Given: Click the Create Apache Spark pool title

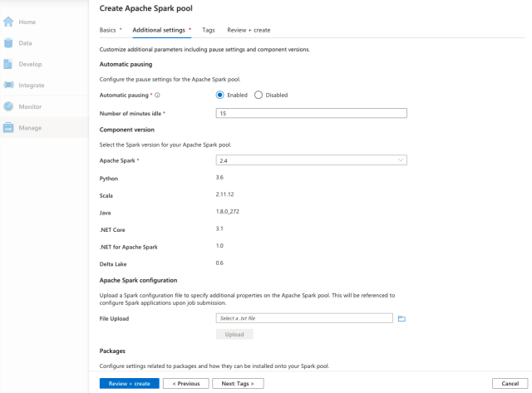Looking at the screenshot, I should pyautogui.click(x=146, y=8).
